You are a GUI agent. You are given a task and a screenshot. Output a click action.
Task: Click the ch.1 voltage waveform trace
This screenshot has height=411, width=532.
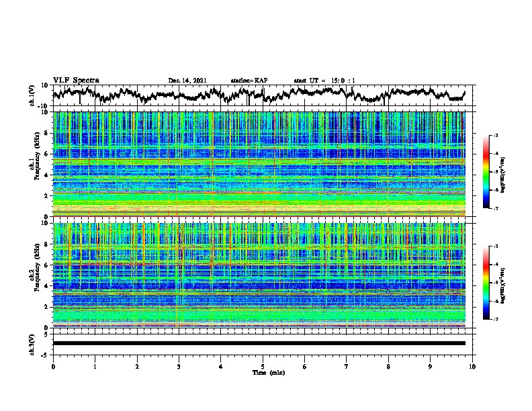[x=259, y=95]
